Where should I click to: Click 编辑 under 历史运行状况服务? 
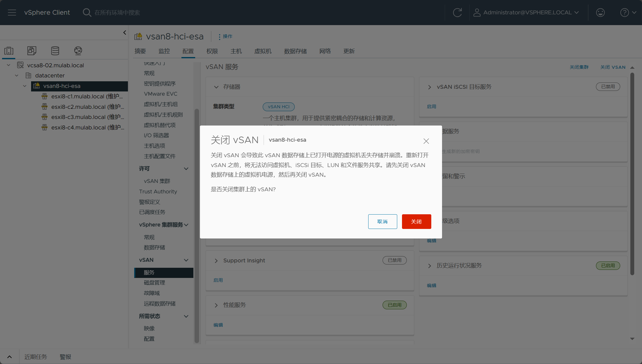[432, 285]
